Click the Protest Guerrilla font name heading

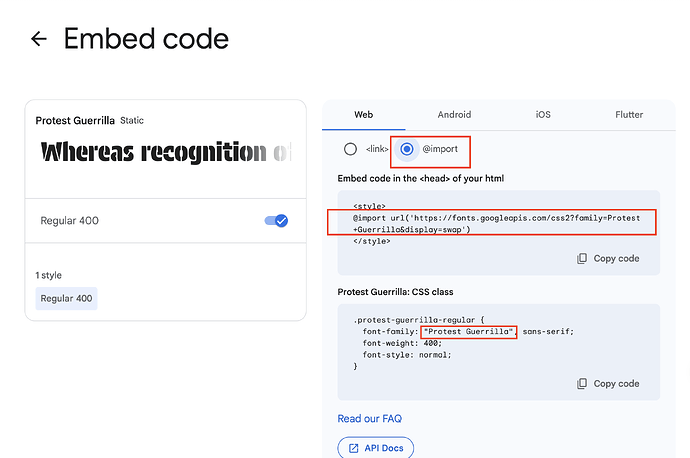[75, 121]
